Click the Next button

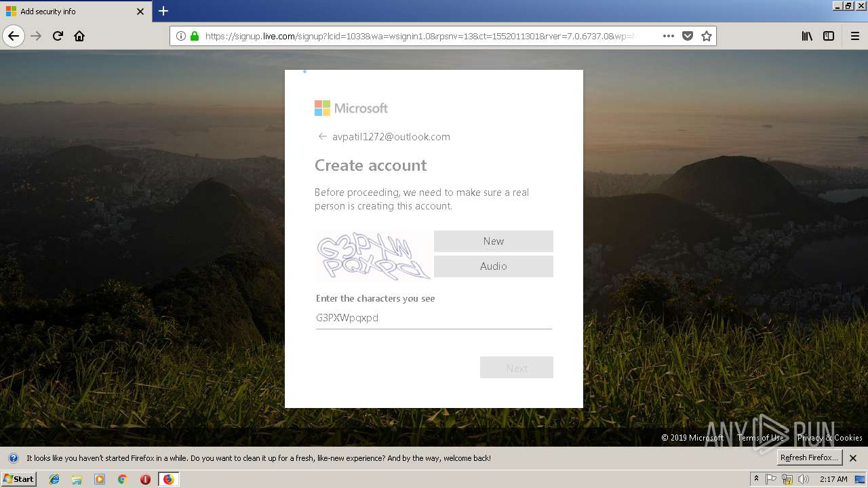point(517,367)
